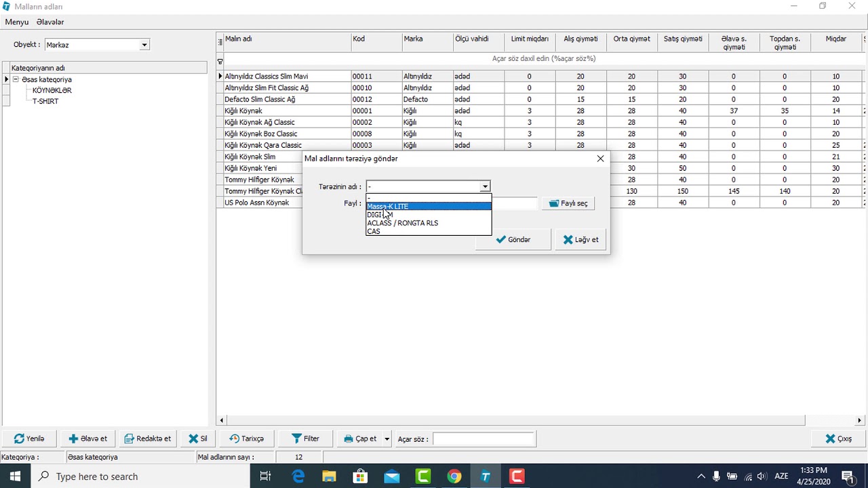This screenshot has width=868, height=488.
Task: Open network settings tray icon
Action: click(x=748, y=476)
